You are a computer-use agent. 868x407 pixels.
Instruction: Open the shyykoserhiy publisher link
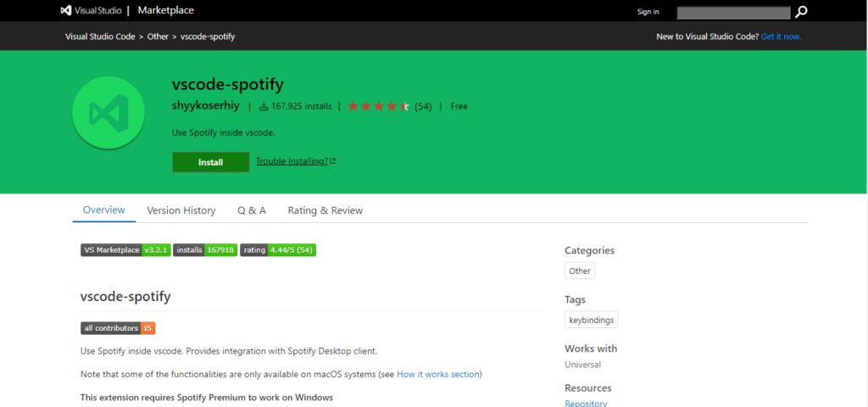[206, 106]
